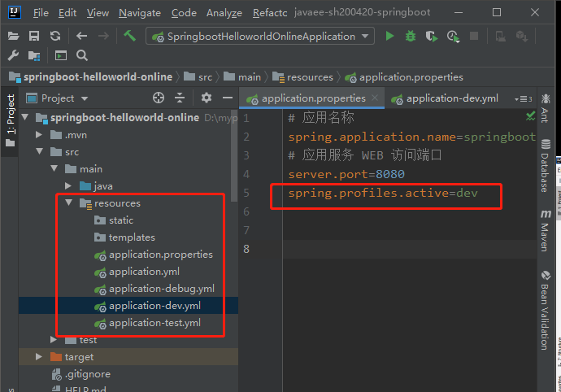Hide the Project panel with the minus icon
This screenshot has height=392, width=561.
228,98
